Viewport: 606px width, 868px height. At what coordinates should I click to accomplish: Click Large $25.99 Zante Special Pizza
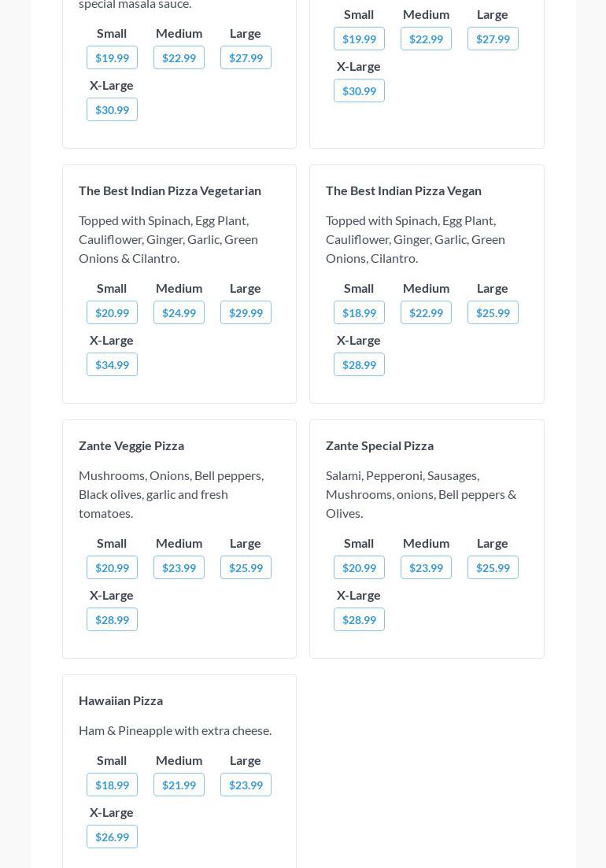pyautogui.click(x=493, y=567)
